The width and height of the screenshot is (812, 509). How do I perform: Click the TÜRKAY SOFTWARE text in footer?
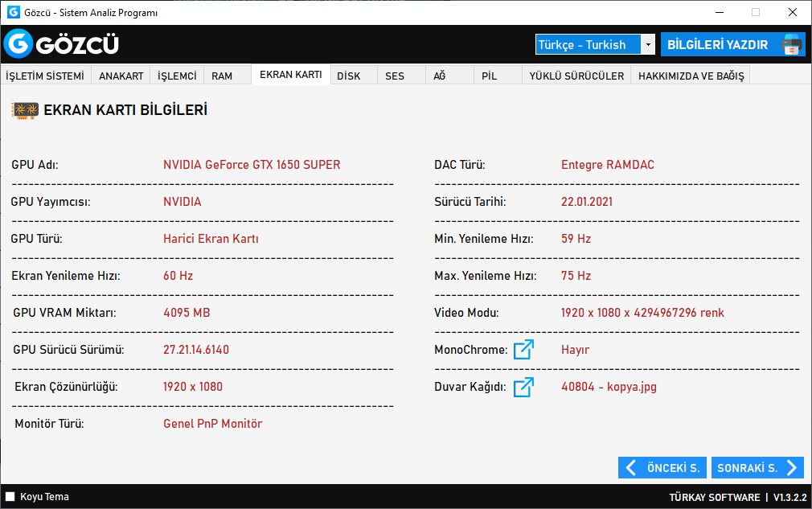point(715,498)
